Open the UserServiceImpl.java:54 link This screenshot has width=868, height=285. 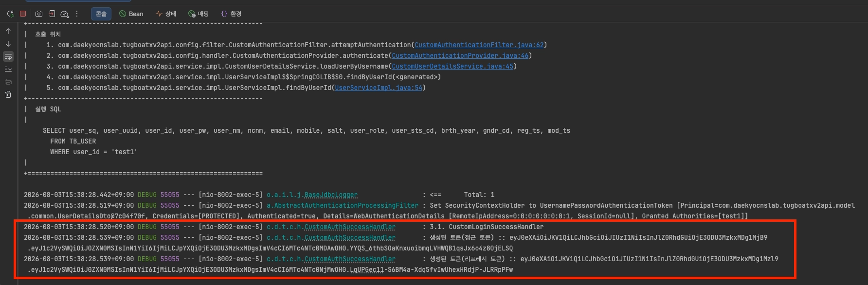tap(379, 88)
